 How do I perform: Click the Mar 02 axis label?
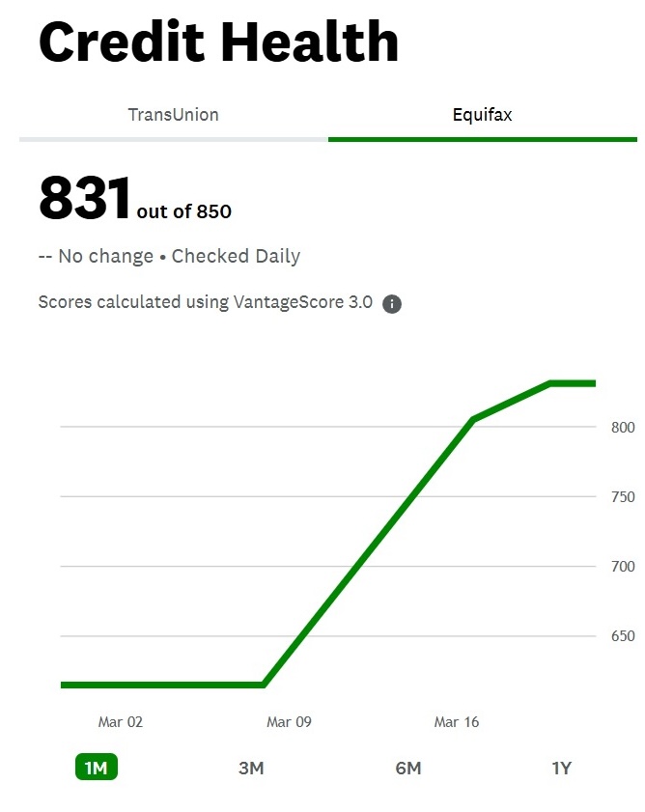(x=120, y=722)
